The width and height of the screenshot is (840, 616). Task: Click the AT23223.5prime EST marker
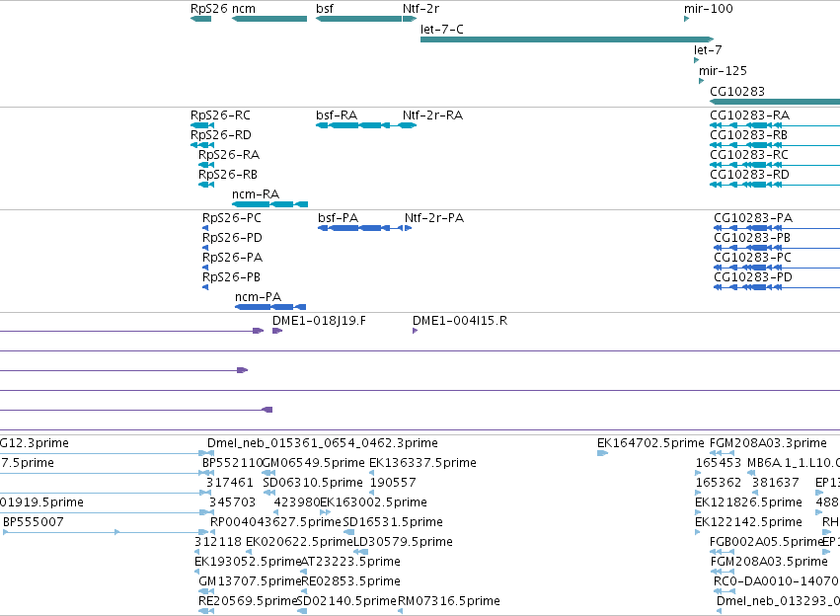pos(304,572)
